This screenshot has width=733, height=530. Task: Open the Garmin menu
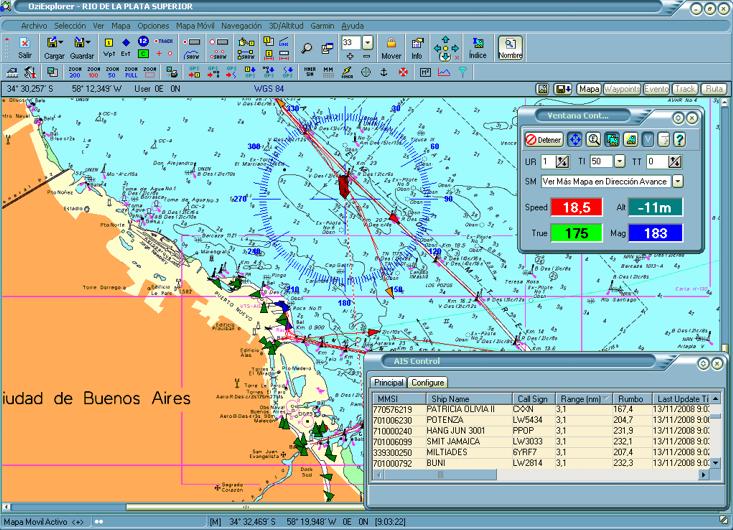322,26
